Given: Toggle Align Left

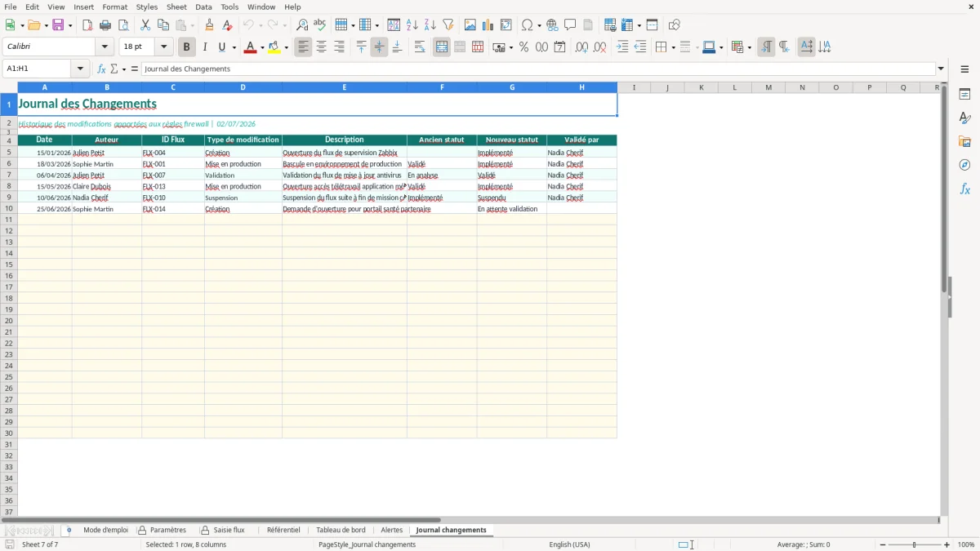Looking at the screenshot, I should pyautogui.click(x=303, y=47).
